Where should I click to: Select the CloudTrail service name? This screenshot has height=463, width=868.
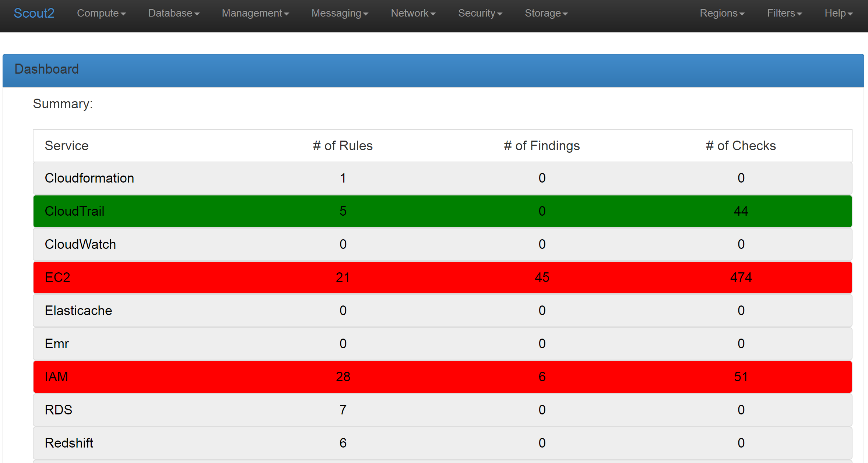tap(74, 211)
